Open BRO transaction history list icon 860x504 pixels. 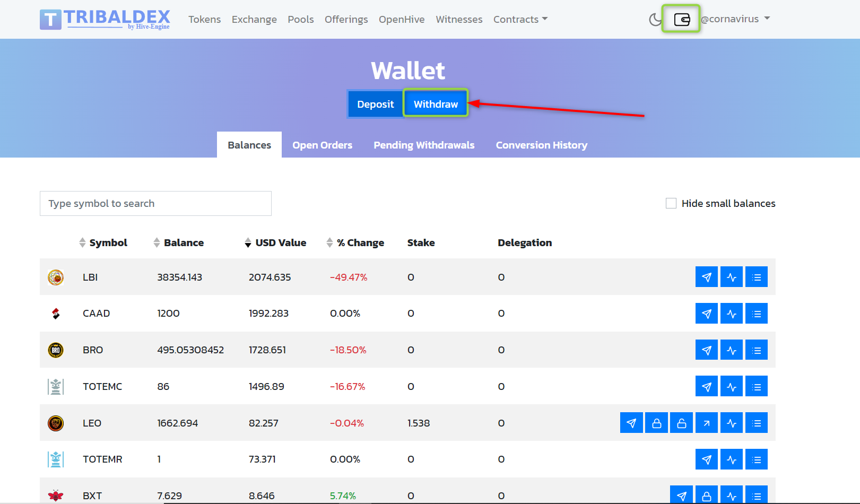(757, 350)
